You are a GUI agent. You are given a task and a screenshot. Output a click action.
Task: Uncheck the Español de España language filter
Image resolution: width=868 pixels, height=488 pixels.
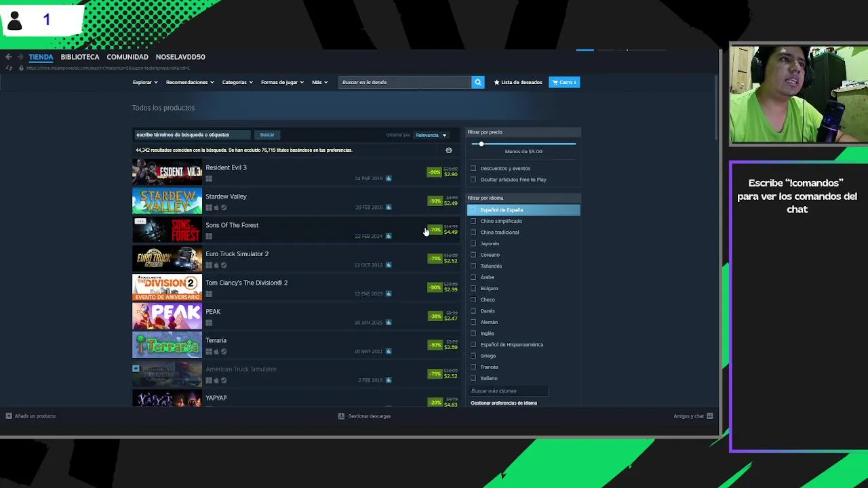click(x=473, y=210)
